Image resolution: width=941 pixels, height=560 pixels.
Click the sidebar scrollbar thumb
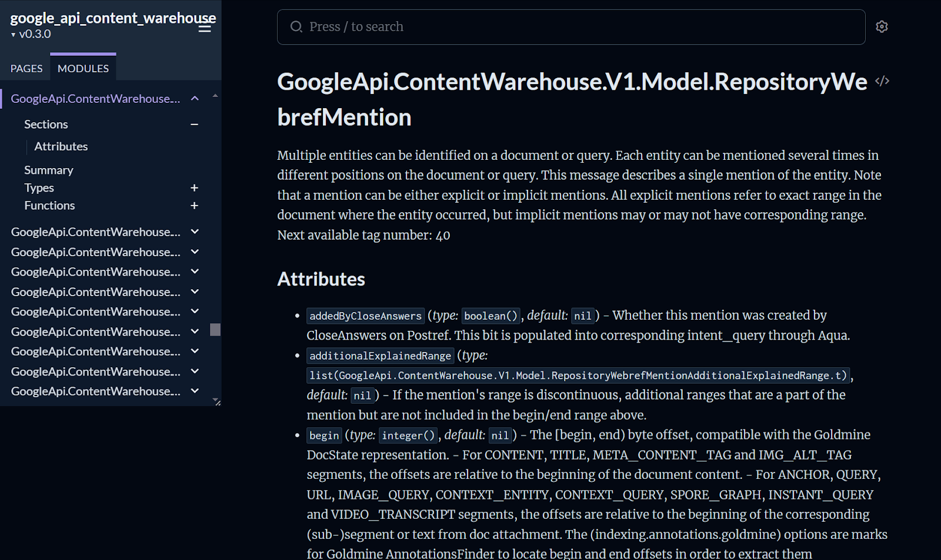pos(215,330)
